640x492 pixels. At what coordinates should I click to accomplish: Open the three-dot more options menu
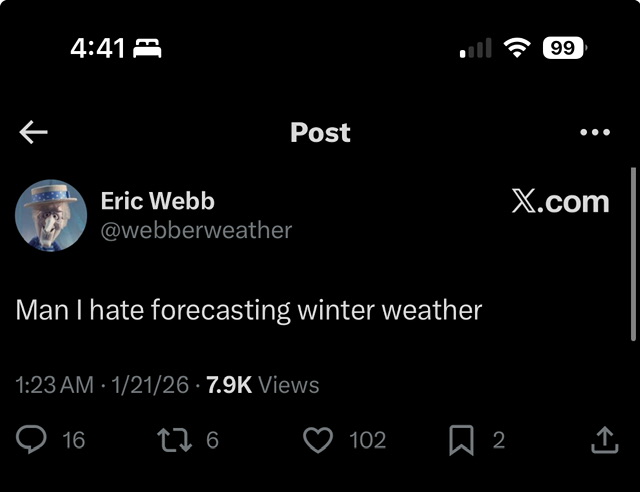click(x=595, y=132)
